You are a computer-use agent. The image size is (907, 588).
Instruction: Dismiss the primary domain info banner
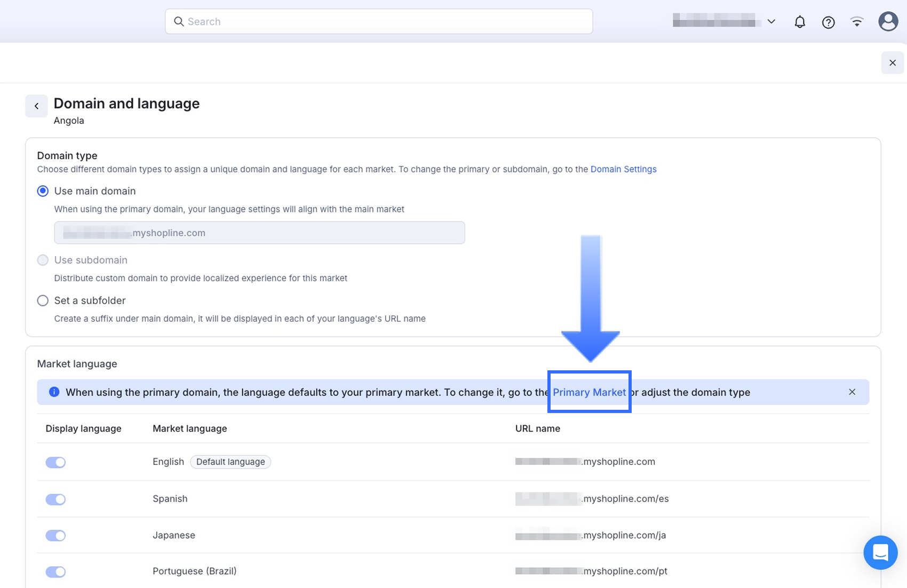pyautogui.click(x=852, y=392)
